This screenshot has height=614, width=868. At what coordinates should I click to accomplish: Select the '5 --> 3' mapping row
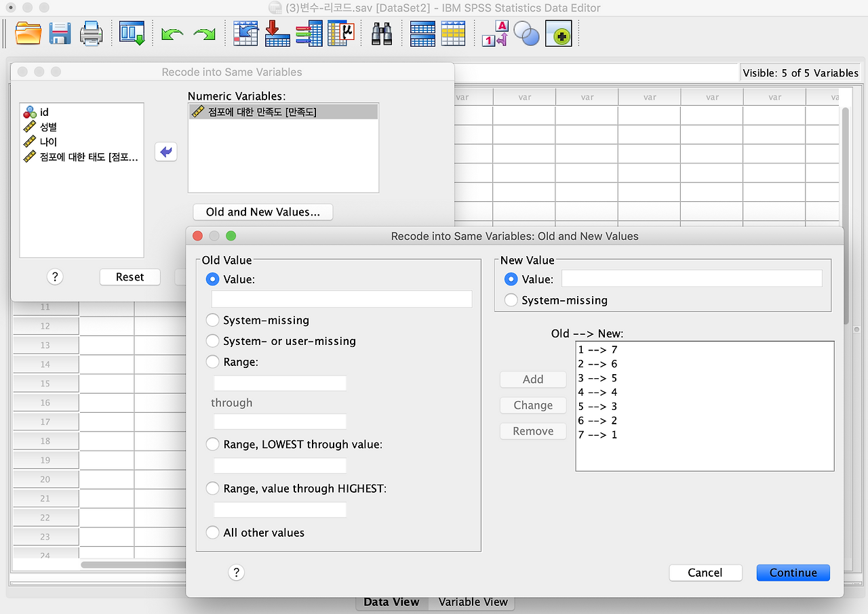(705, 407)
